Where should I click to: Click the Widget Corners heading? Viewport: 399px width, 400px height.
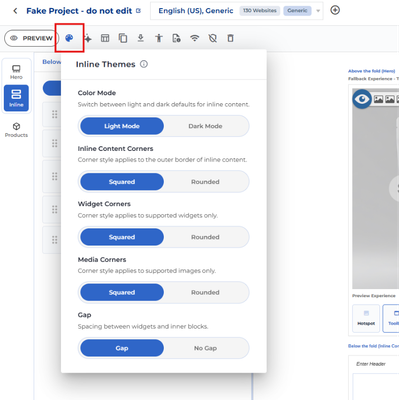(x=104, y=204)
